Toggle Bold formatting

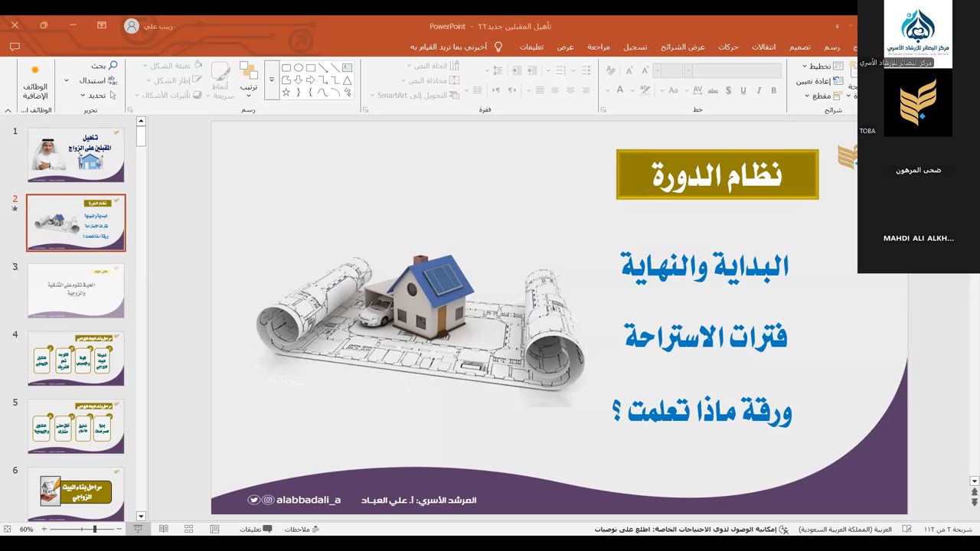pyautogui.click(x=774, y=90)
